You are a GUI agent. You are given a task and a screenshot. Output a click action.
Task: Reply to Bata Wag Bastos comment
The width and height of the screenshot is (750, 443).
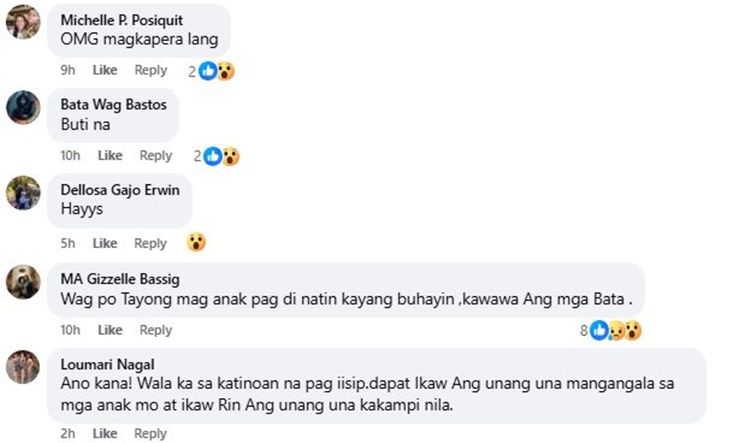click(x=155, y=155)
